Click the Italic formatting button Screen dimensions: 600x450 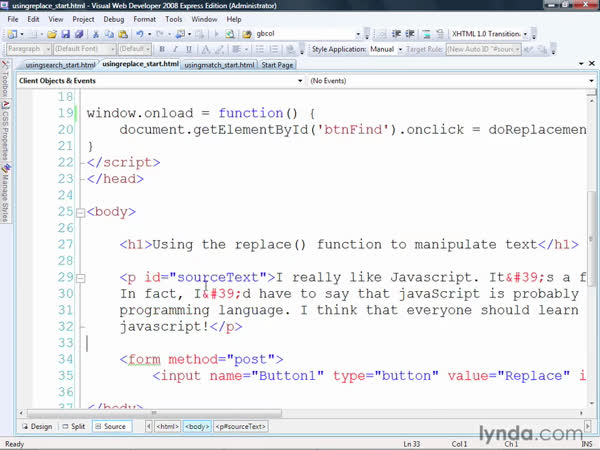[175, 48]
